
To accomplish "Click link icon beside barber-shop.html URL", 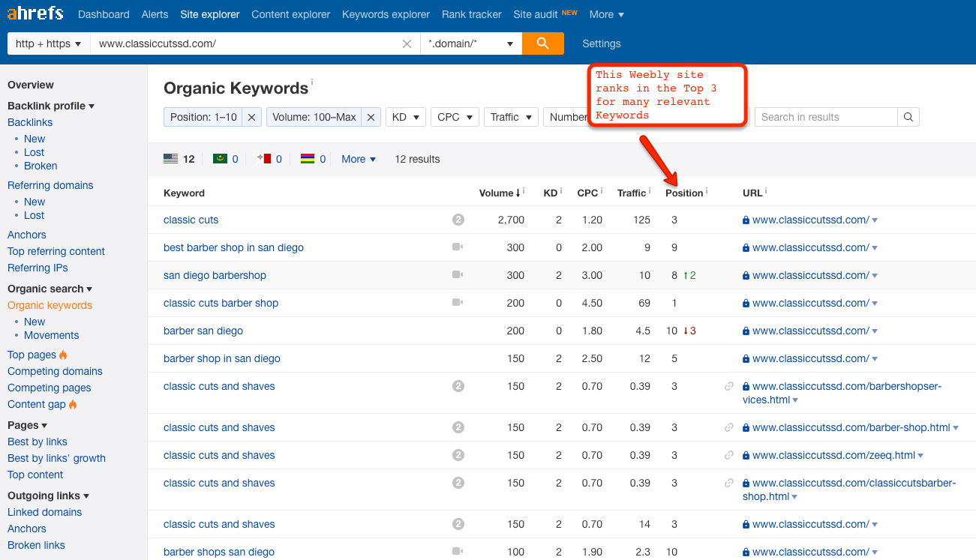I will 728,427.
